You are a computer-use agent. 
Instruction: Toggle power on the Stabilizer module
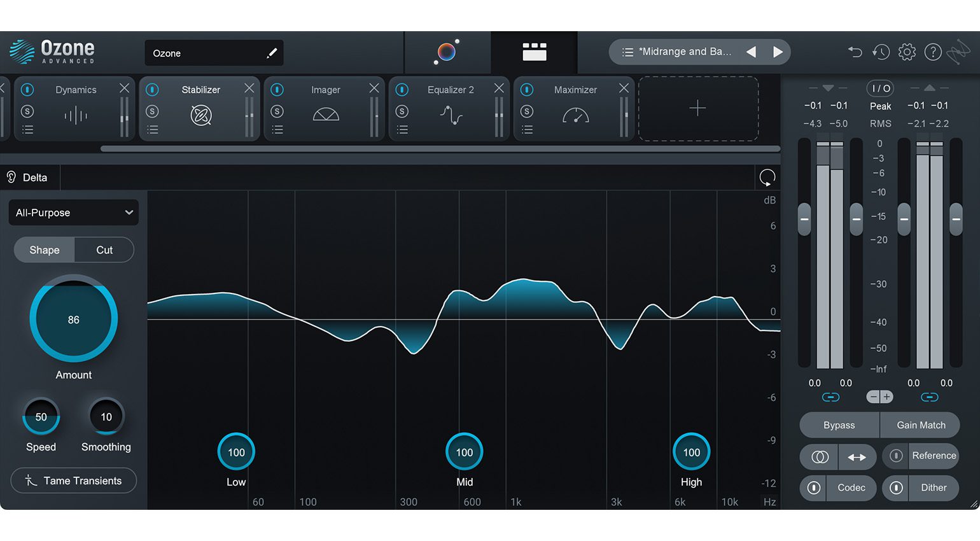pos(152,90)
